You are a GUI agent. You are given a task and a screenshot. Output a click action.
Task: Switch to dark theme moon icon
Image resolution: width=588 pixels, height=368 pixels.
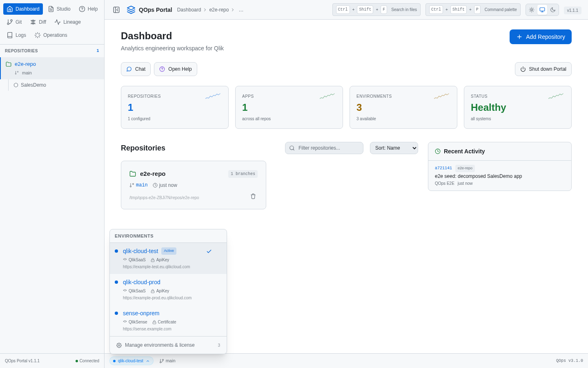[x=553, y=10]
